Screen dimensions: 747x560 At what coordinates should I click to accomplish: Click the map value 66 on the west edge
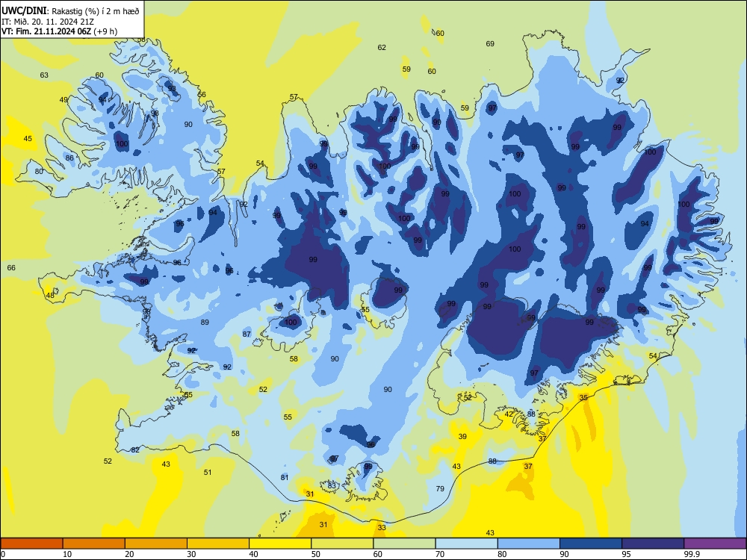click(11, 267)
